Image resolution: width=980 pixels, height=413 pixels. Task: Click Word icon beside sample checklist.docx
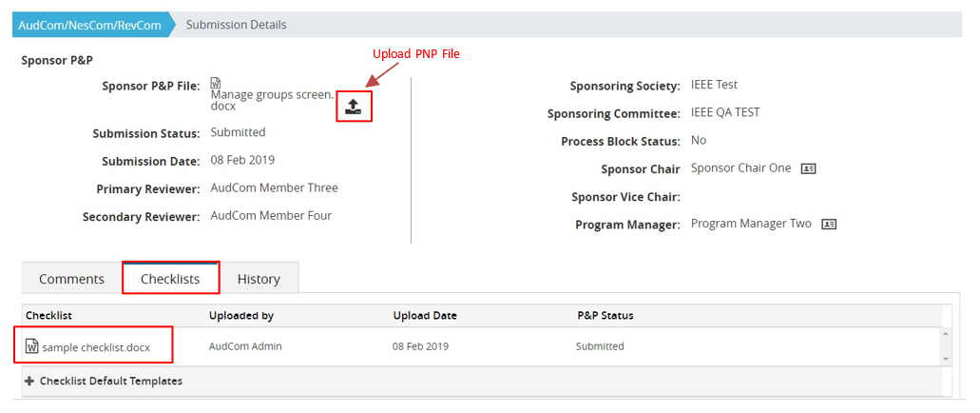tap(32, 346)
